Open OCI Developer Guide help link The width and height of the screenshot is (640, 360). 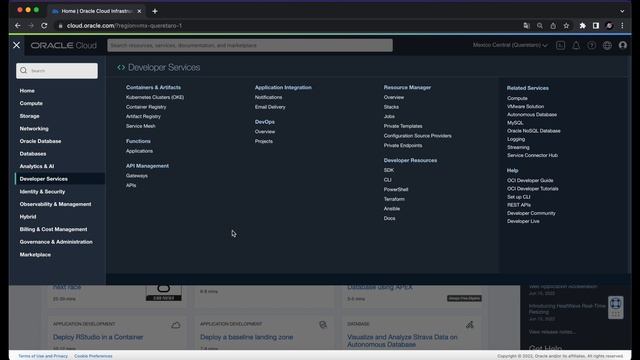coord(530,180)
